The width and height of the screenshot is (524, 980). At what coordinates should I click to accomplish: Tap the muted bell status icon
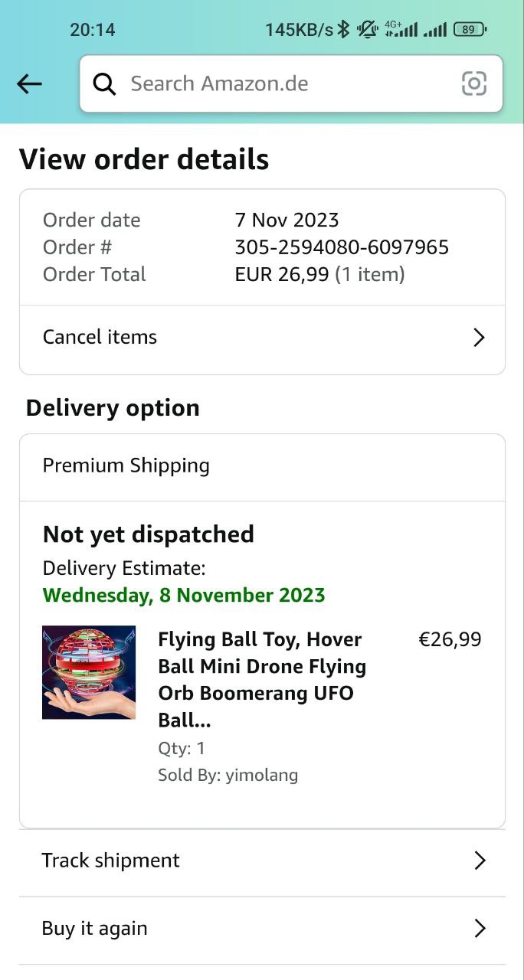368,30
